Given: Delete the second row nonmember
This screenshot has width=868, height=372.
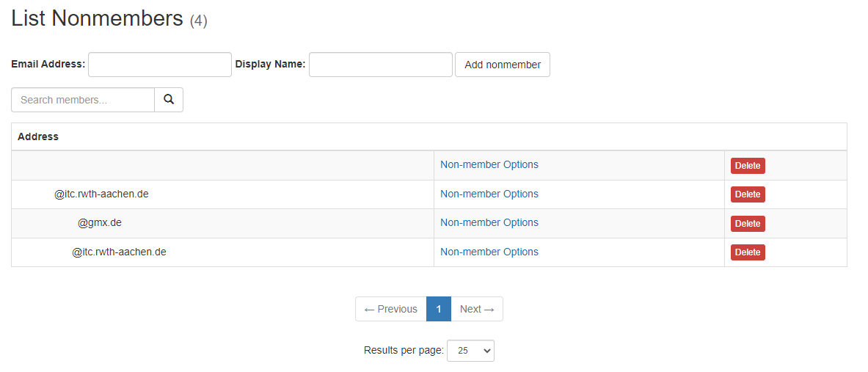Looking at the screenshot, I should (x=747, y=194).
